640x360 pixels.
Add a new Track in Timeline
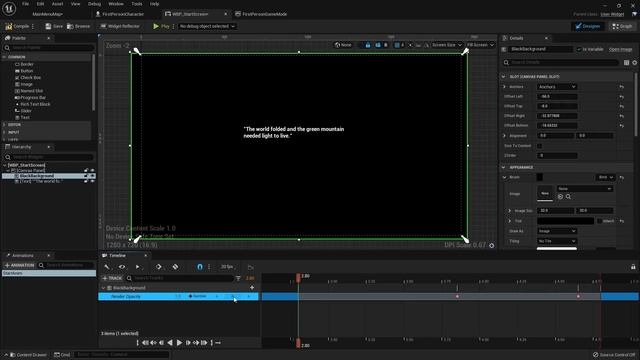pos(112,278)
